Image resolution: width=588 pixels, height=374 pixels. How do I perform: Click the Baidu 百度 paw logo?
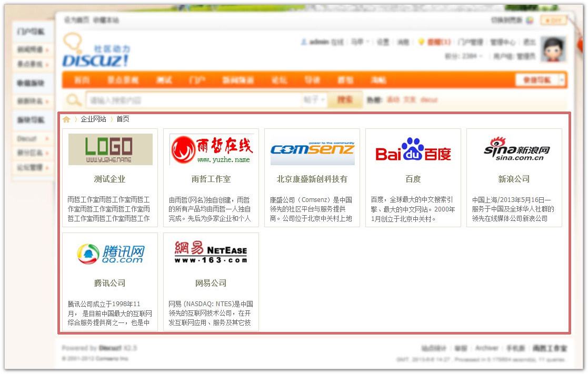[x=413, y=149]
